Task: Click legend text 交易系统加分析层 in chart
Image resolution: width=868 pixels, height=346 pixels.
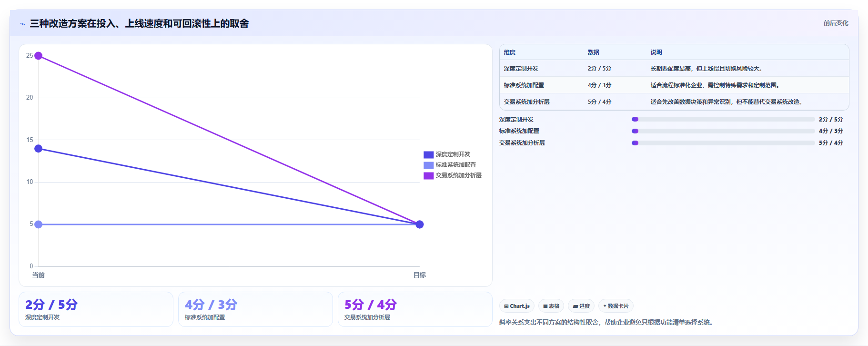Action: click(x=458, y=175)
